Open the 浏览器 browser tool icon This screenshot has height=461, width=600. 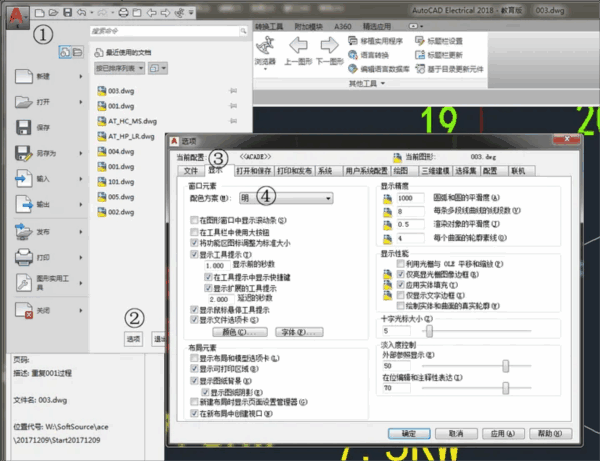click(265, 46)
